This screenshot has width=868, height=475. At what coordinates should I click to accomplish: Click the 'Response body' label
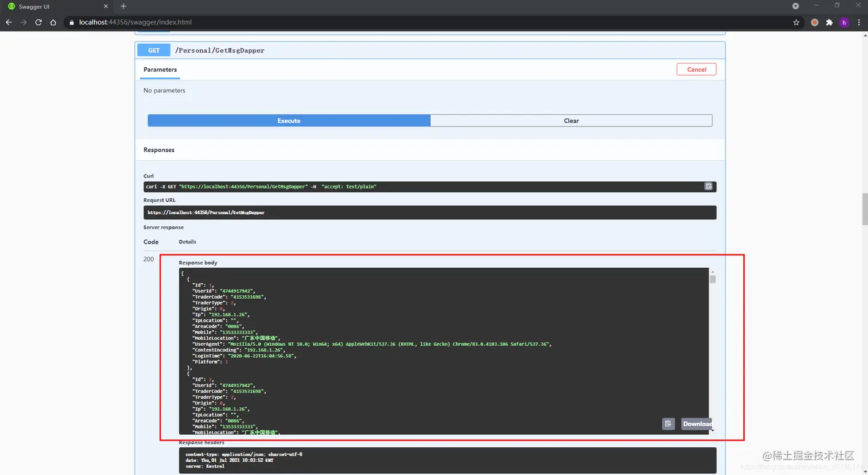(x=198, y=262)
